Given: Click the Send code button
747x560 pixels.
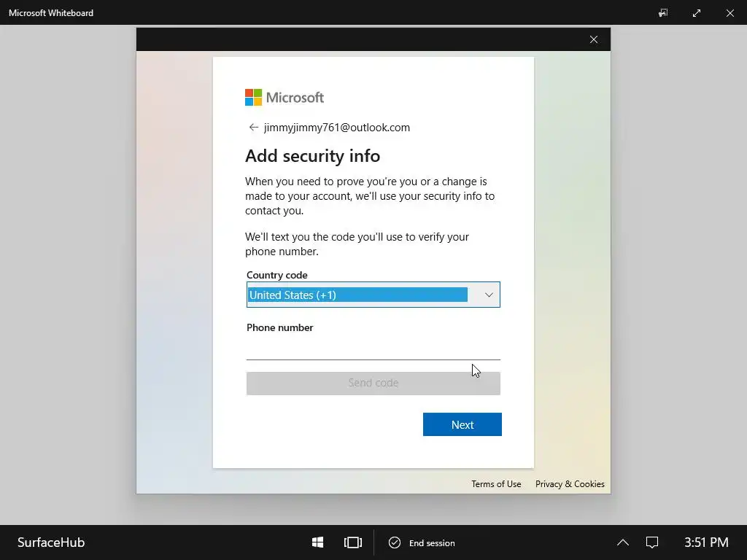Looking at the screenshot, I should pyautogui.click(x=373, y=383).
